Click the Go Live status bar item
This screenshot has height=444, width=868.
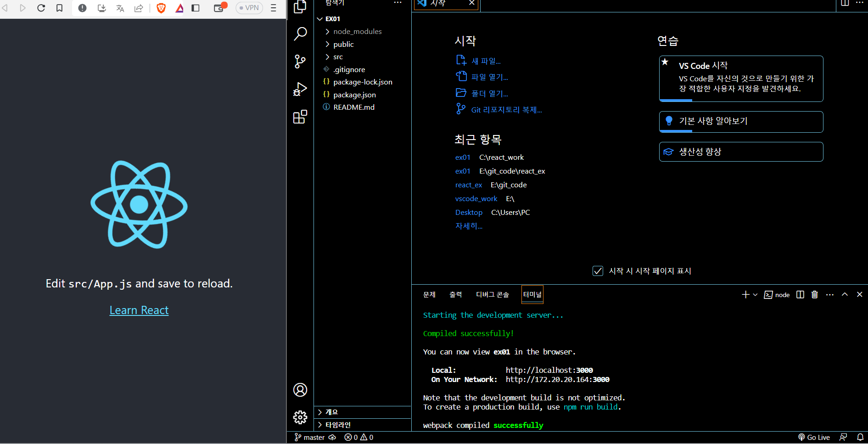(x=814, y=437)
